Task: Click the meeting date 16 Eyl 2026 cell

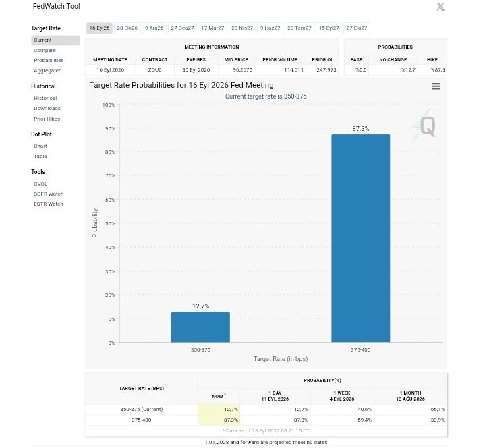Action: [x=110, y=70]
